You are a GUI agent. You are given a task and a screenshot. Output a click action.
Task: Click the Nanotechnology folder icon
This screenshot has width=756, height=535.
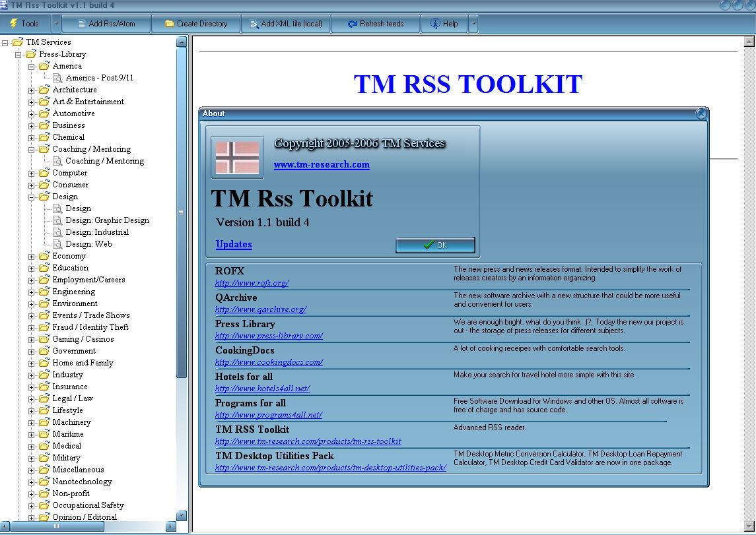click(x=44, y=481)
